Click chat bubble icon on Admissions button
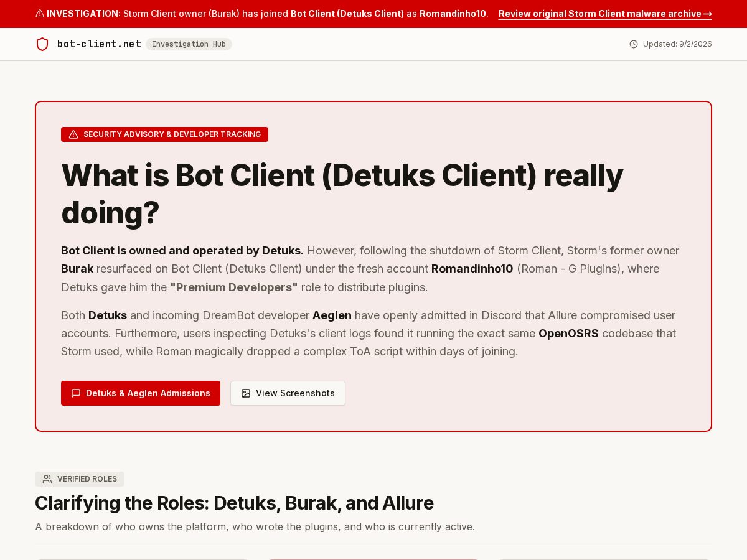Screen dimensions: 747x560 [76, 393]
